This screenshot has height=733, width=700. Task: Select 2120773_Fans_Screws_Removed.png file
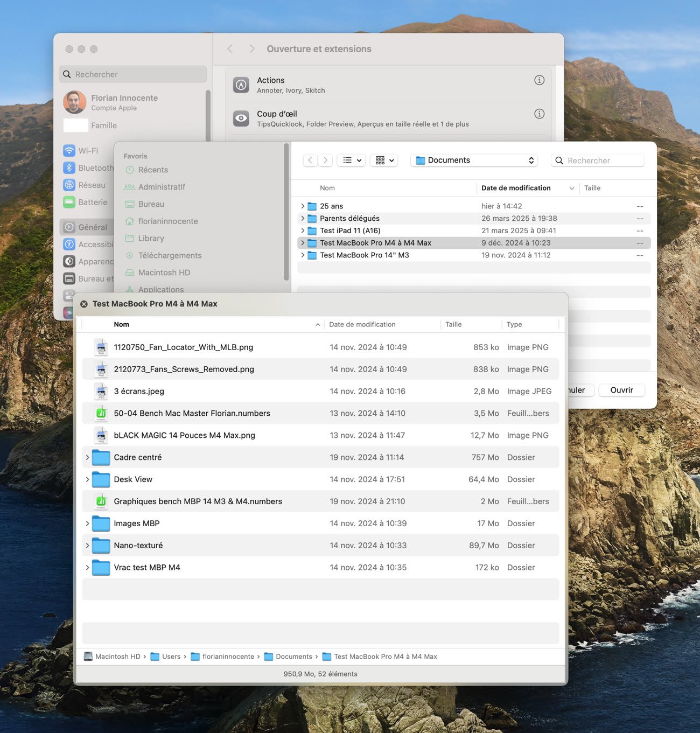click(x=320, y=369)
